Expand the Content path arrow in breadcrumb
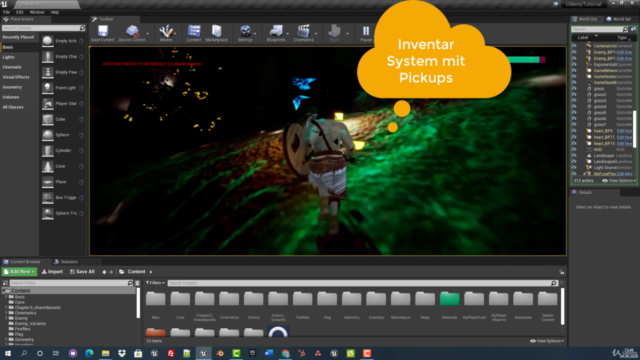The image size is (640, 360). (x=151, y=272)
